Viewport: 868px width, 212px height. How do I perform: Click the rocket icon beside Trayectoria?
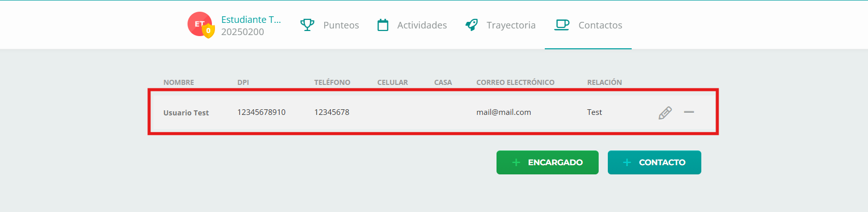[472, 25]
